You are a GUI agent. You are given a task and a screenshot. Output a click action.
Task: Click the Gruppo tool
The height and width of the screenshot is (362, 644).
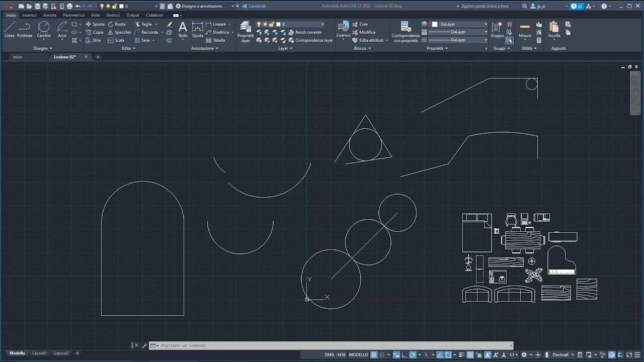coord(497,30)
